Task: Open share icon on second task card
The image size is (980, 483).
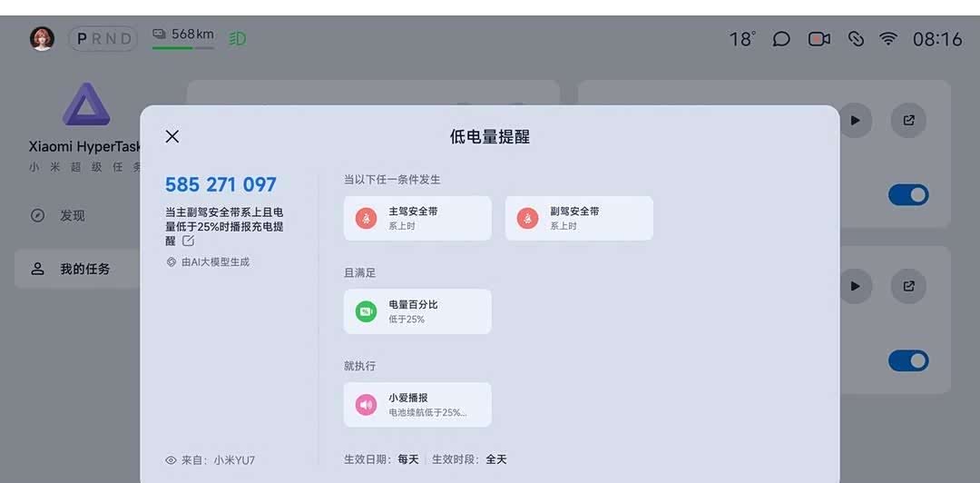Action: pos(908,286)
